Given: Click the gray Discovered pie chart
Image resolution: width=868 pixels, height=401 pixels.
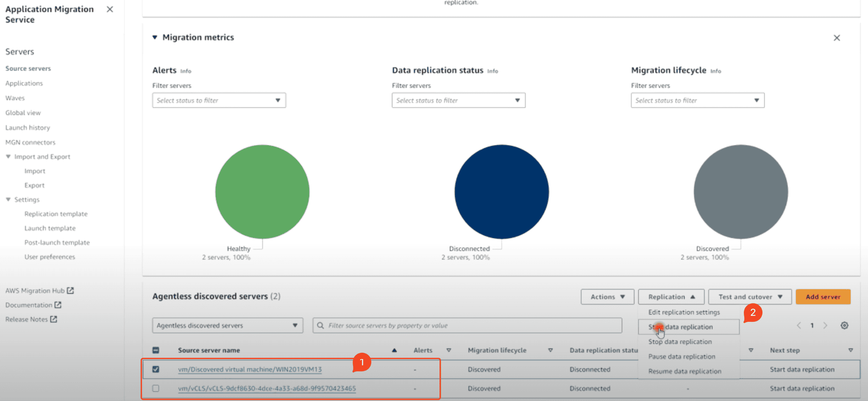Looking at the screenshot, I should coord(741,192).
